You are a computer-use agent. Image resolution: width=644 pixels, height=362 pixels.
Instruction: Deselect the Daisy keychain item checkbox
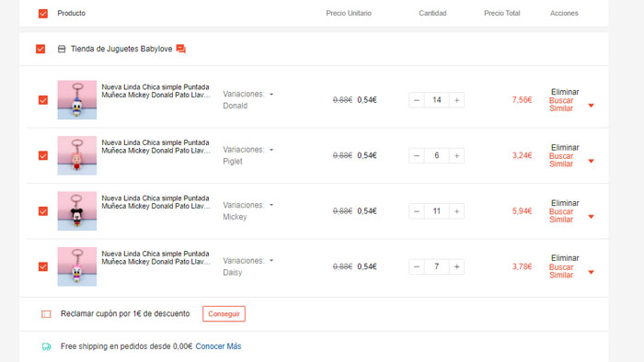coord(43,266)
